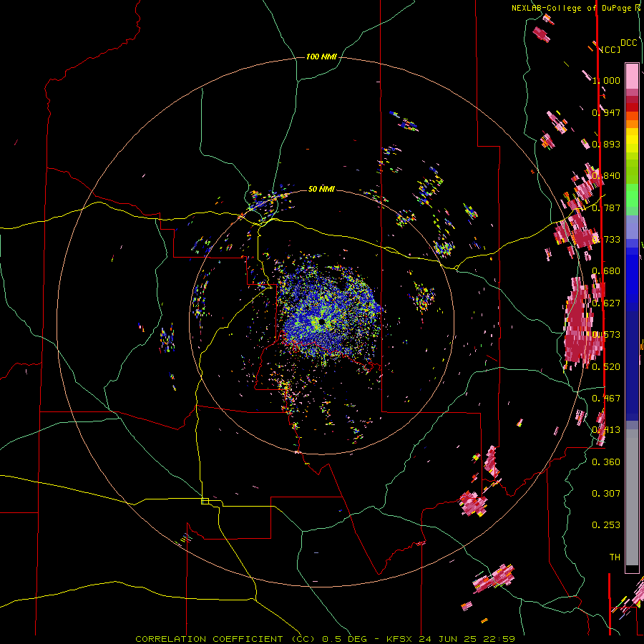Select the 0.680 legend value
Screen dimensions: 644x644
coord(606,271)
